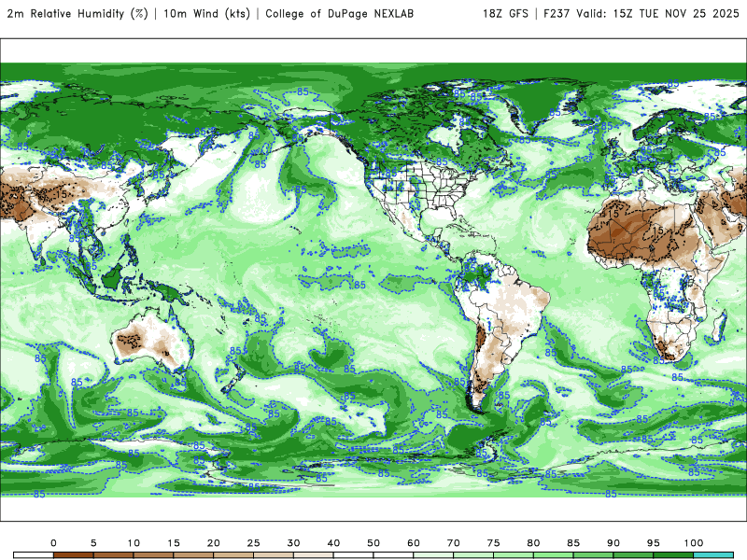Click the dark green 95–100 legend swatch

point(673,555)
